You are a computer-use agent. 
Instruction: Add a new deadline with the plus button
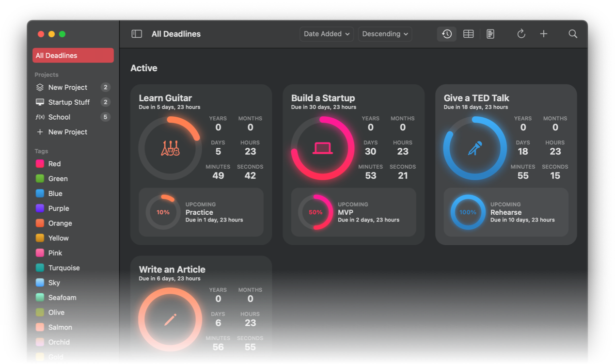point(543,33)
